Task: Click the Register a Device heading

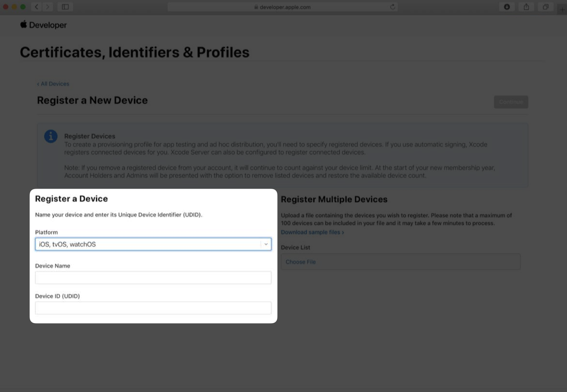Action: [x=71, y=199]
